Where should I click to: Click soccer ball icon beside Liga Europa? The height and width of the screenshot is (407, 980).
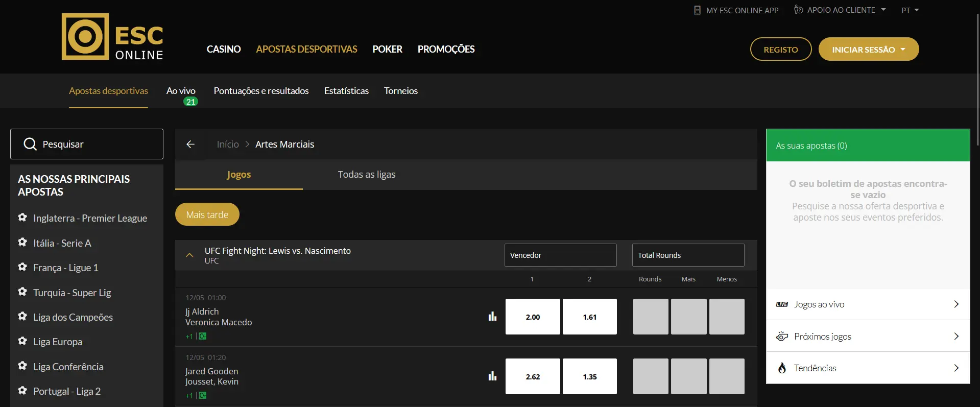(22, 341)
